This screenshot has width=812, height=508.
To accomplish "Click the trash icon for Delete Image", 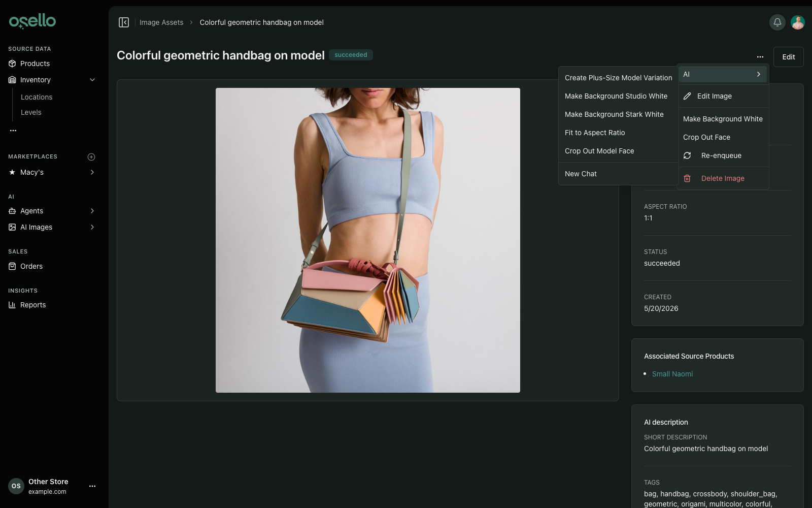I will pos(687,178).
